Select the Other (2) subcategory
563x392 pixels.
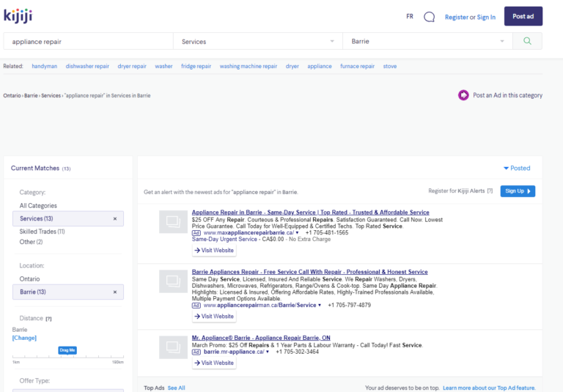31,242
